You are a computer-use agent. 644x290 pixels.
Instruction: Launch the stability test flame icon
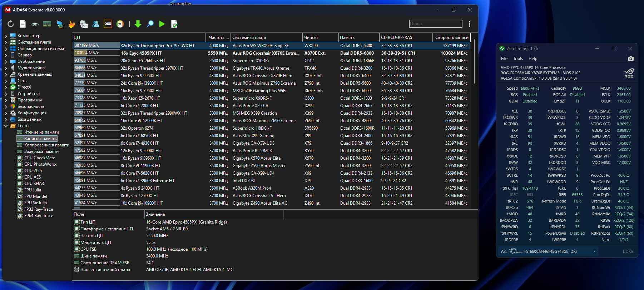72,24
